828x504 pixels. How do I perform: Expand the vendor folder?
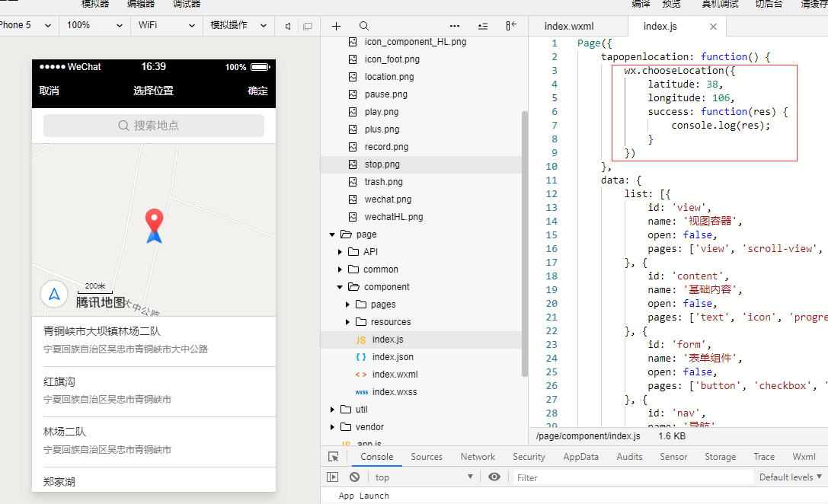pyautogui.click(x=332, y=427)
